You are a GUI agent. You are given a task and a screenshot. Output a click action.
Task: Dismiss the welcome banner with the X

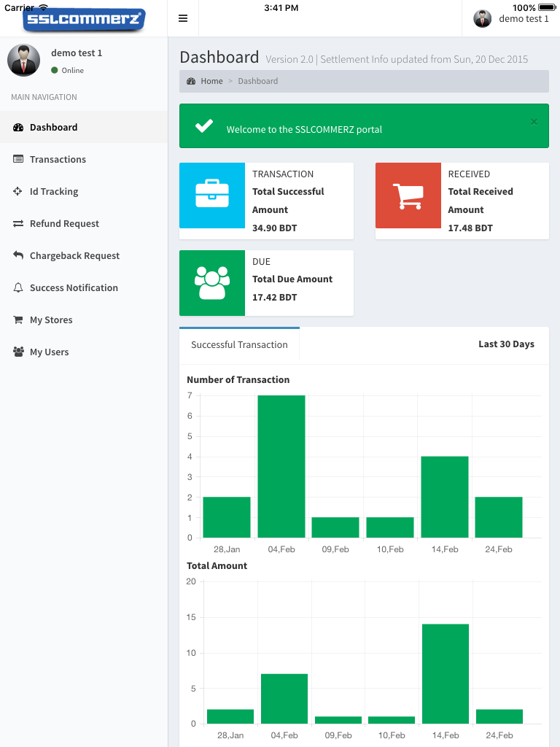(534, 122)
